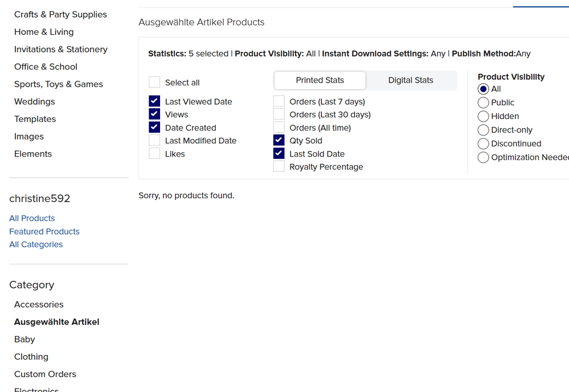The image size is (569, 392).
Task: Check the Select all checkbox
Action: point(154,83)
